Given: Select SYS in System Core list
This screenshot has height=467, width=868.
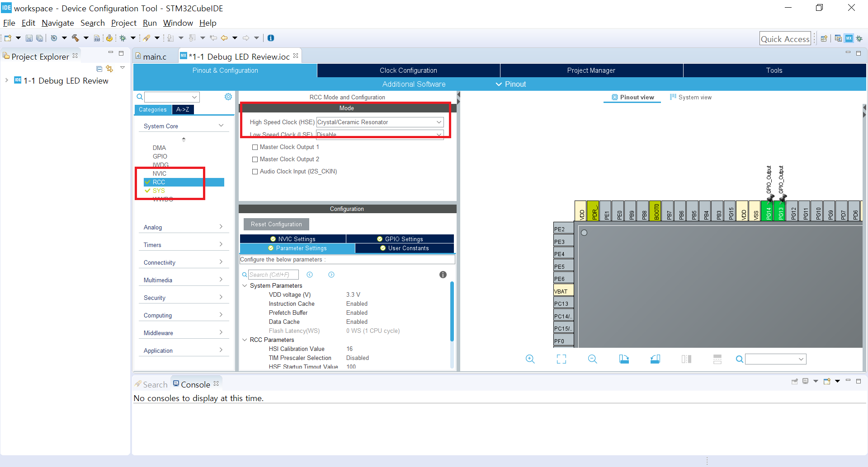Looking at the screenshot, I should [159, 191].
